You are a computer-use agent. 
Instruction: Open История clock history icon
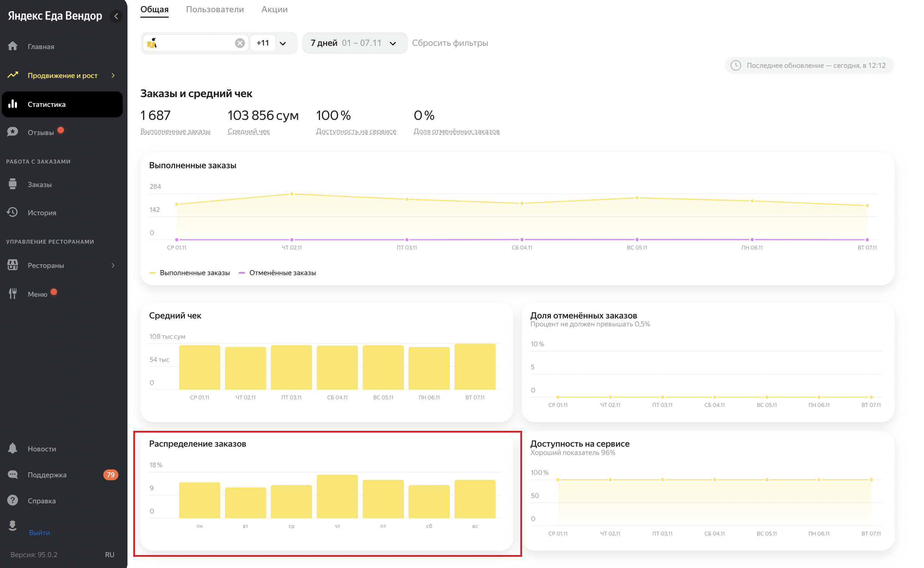point(13,212)
